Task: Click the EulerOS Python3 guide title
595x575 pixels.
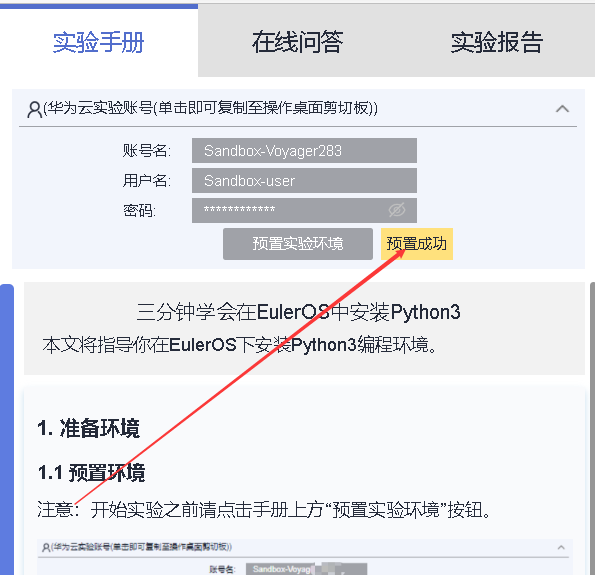Action: click(298, 312)
